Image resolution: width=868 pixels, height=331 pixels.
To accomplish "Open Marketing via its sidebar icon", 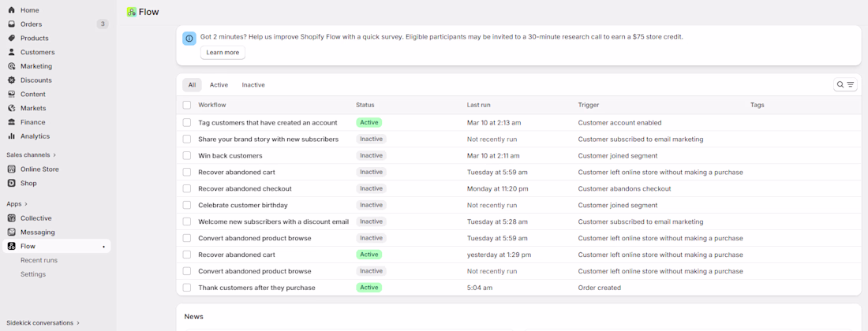I will (x=11, y=66).
